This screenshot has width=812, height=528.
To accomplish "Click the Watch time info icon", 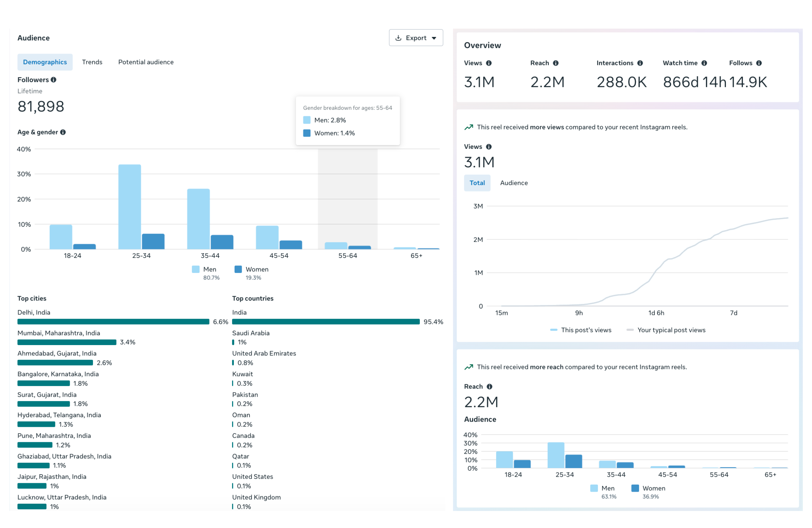I will pyautogui.click(x=704, y=63).
